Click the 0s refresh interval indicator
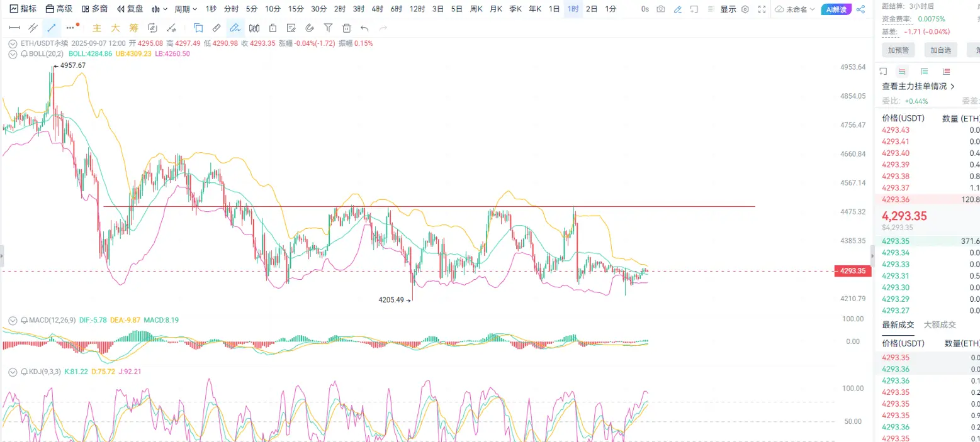980x442 pixels. point(645,9)
